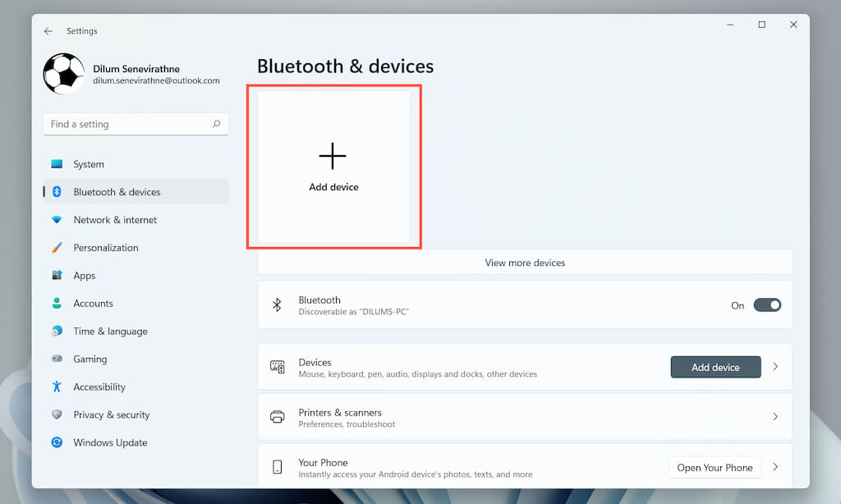Open Windows Update settings

click(136, 442)
